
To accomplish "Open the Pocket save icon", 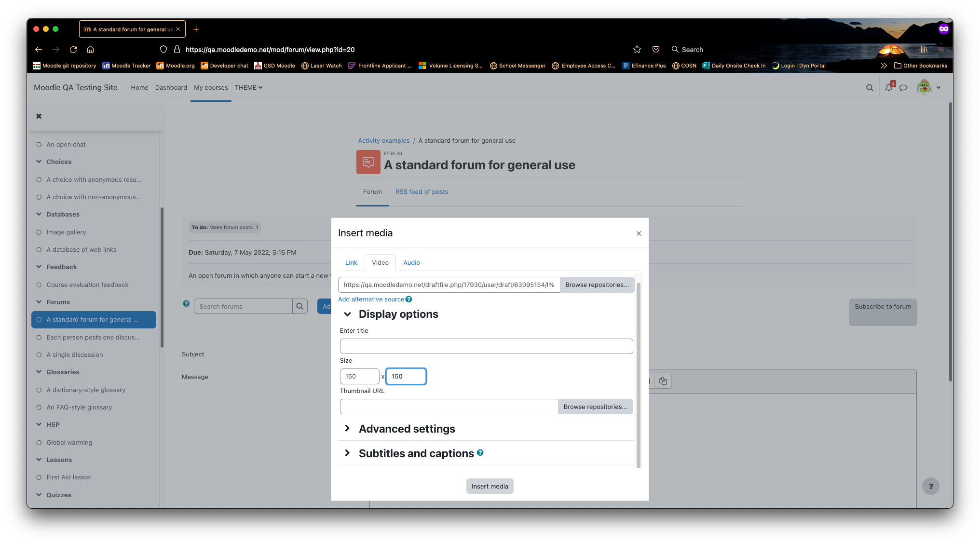I will coord(656,50).
